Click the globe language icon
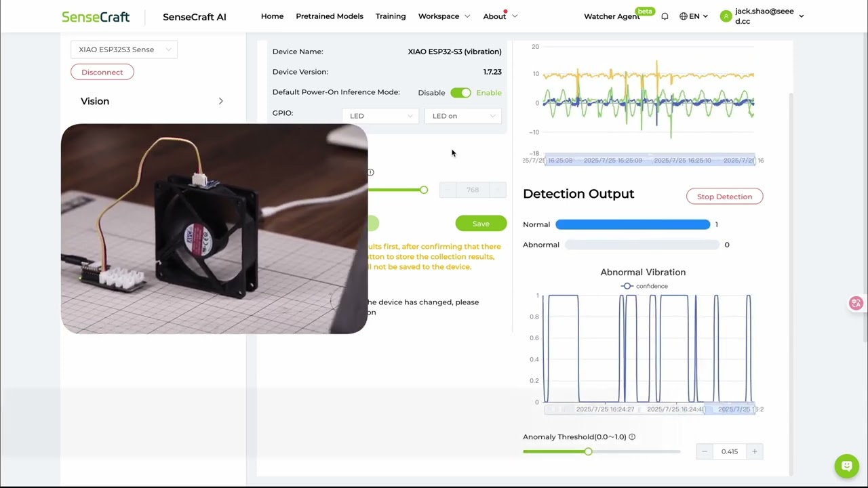Image resolution: width=868 pixels, height=488 pixels. pyautogui.click(x=683, y=16)
